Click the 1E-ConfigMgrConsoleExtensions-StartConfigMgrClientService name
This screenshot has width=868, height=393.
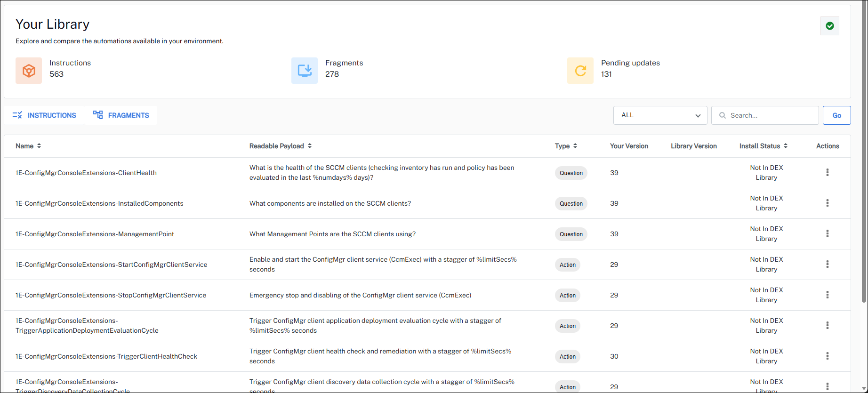coord(111,265)
